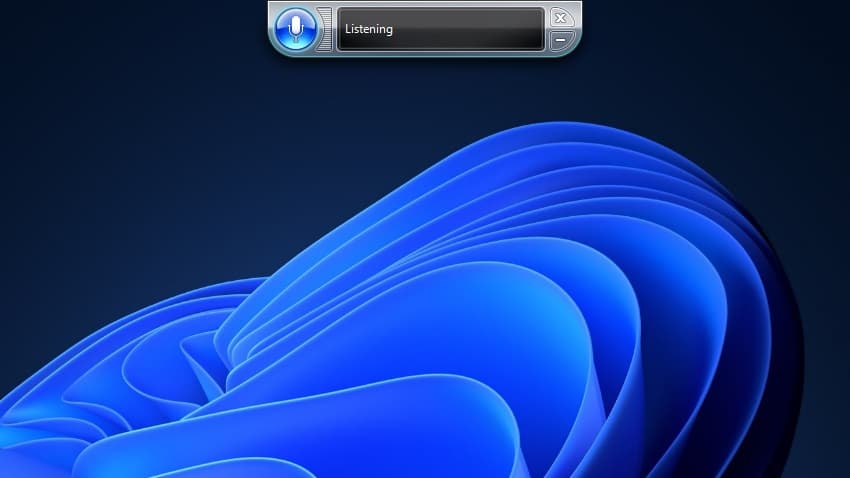Select the dark status display panel
The width and height of the screenshot is (850, 478).
point(440,29)
